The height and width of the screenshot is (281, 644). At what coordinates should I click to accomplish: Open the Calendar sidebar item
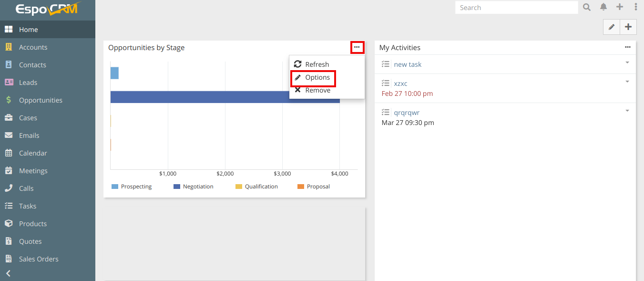point(33,153)
